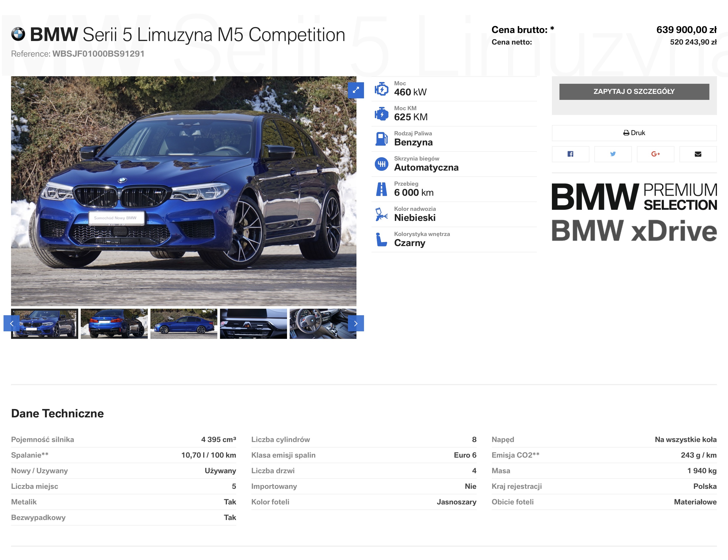Expand the main car photo fullscreen
Viewport: 728px width, 560px height.
pyautogui.click(x=356, y=90)
